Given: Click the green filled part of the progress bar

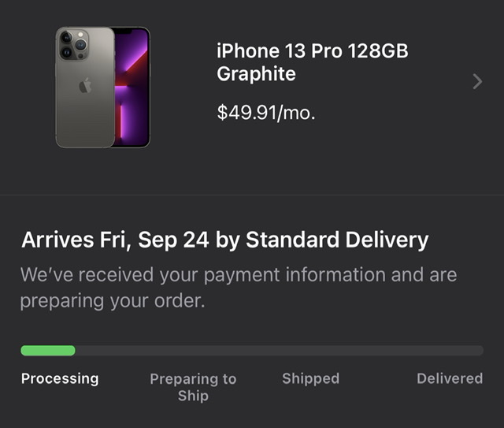Looking at the screenshot, I should pos(48,351).
